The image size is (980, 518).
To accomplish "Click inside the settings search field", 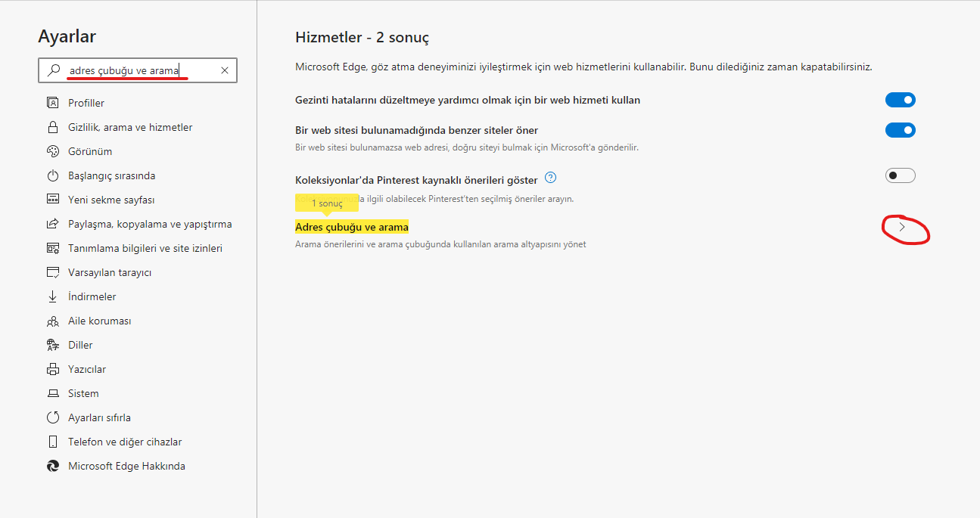I will pyautogui.click(x=138, y=70).
